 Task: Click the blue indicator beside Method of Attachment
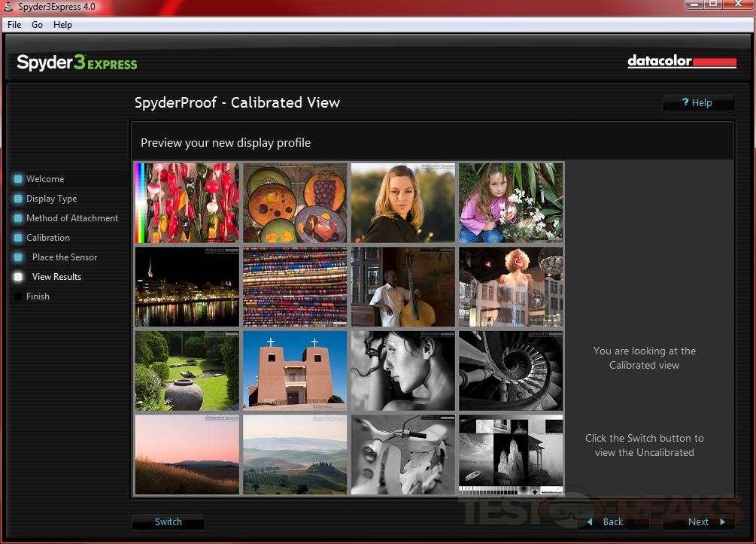[18, 218]
